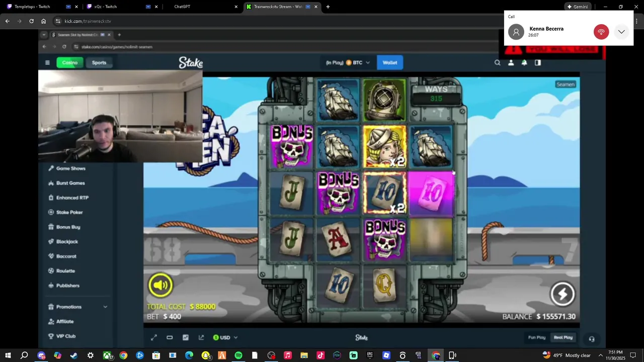The image size is (644, 362).
Task: Open Spotify from the taskbar
Action: tap(238, 355)
